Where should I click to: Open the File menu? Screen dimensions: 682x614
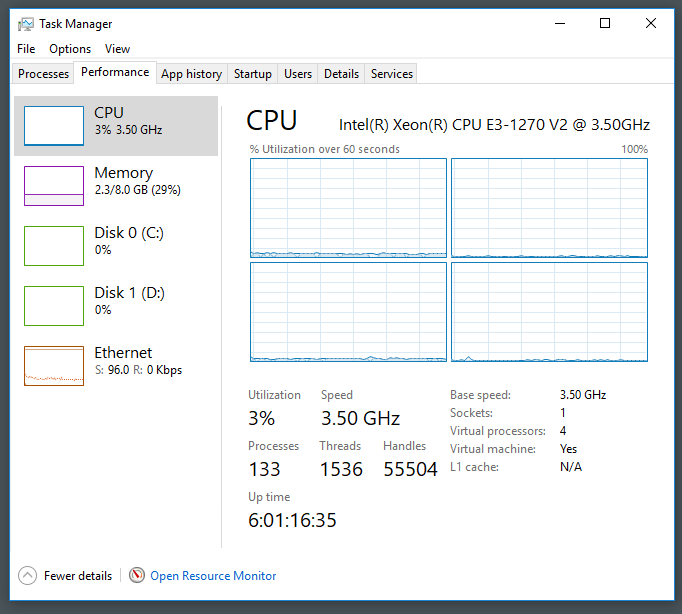coord(26,49)
